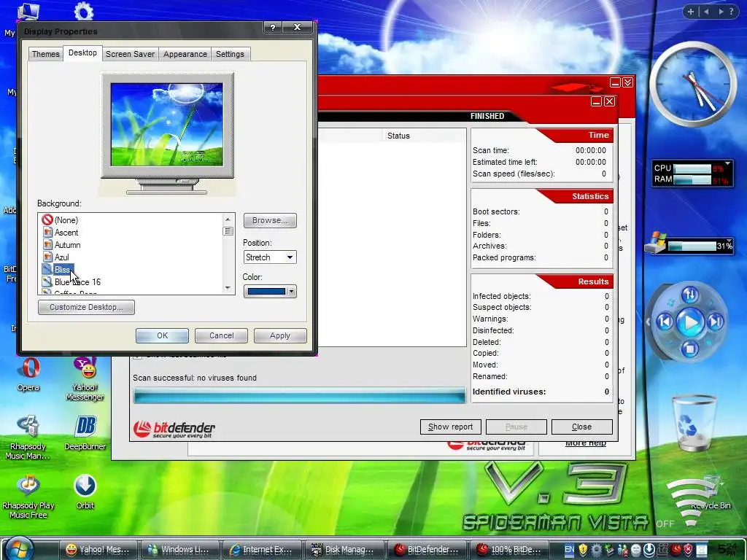
Task: Click the monitor wallpaper preview
Action: pos(167,125)
